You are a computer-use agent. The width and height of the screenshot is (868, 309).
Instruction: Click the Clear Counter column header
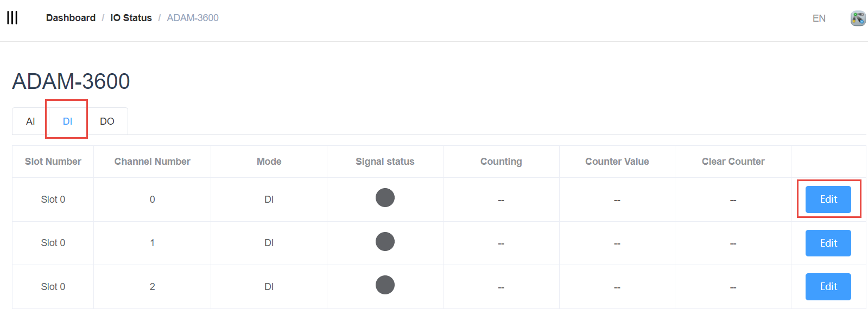point(733,162)
